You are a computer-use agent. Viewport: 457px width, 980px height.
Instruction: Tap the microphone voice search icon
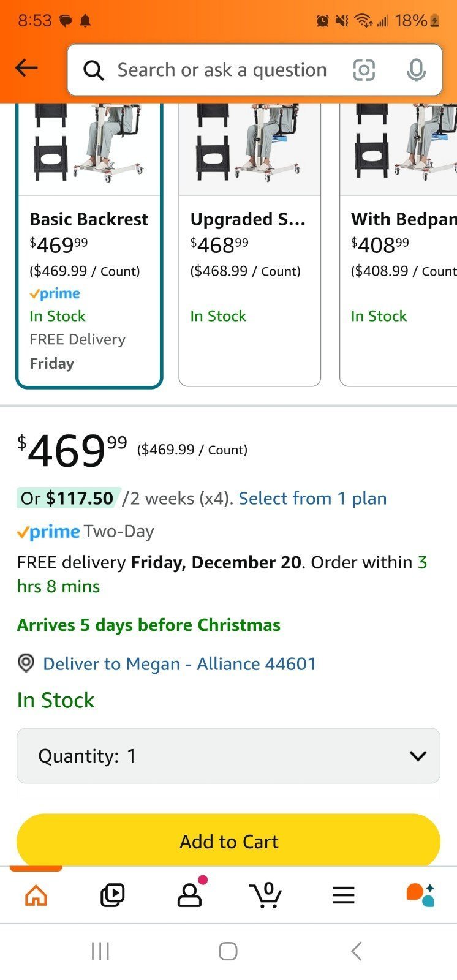click(x=416, y=70)
